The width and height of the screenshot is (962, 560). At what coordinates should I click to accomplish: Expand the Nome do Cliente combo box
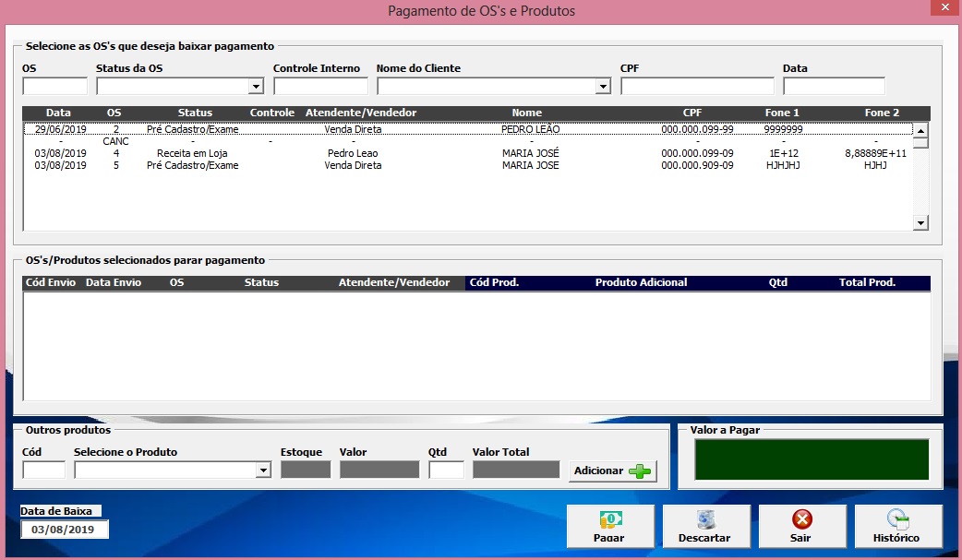603,87
